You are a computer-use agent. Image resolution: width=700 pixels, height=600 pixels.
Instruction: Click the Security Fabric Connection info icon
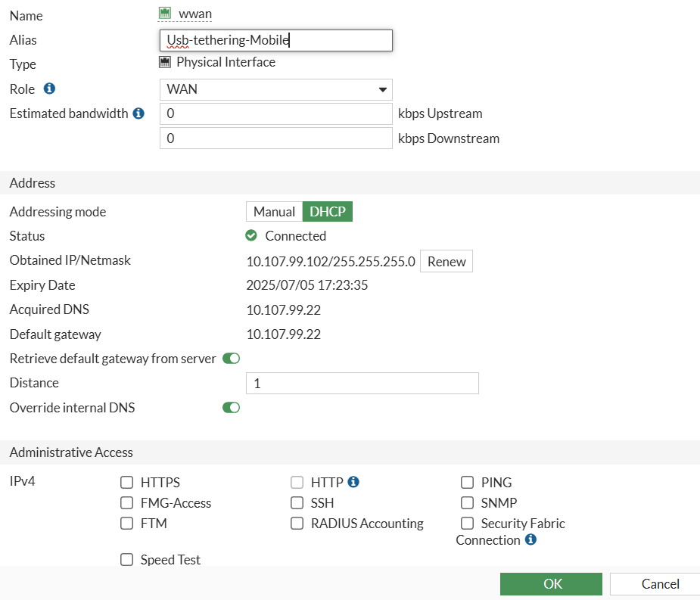click(530, 539)
